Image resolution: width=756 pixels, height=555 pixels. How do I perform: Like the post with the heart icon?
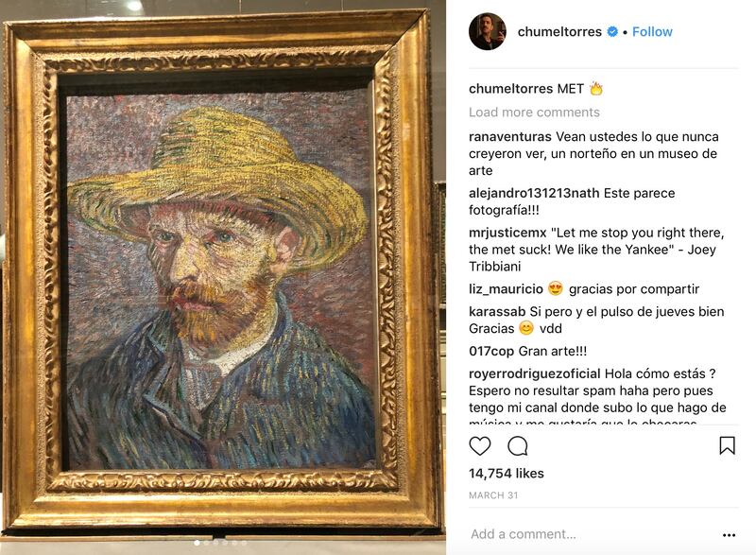(480, 446)
